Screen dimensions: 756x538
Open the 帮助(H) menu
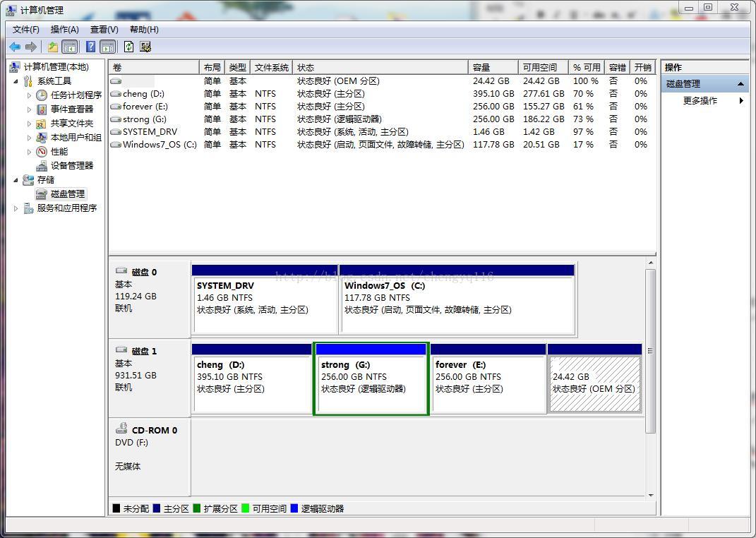pyautogui.click(x=144, y=30)
